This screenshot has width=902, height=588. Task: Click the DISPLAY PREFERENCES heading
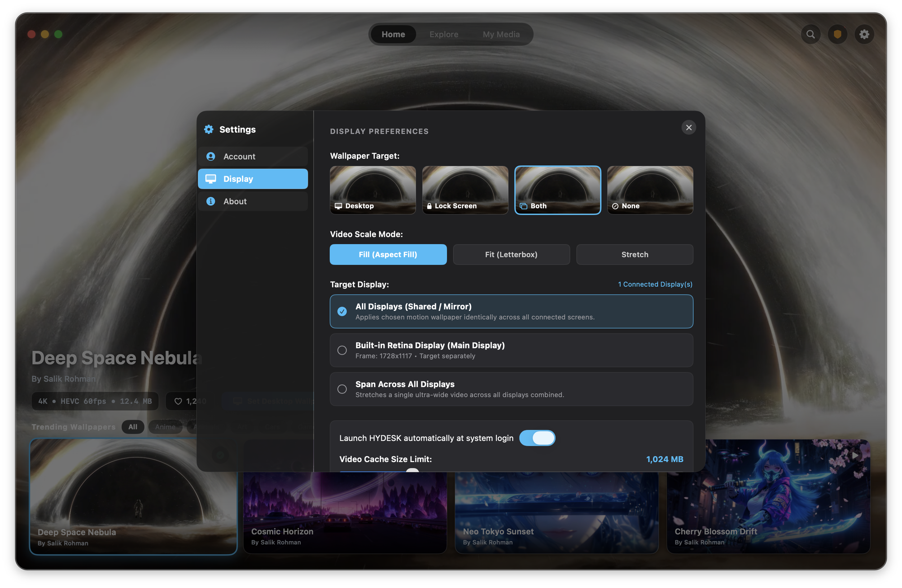(x=379, y=131)
